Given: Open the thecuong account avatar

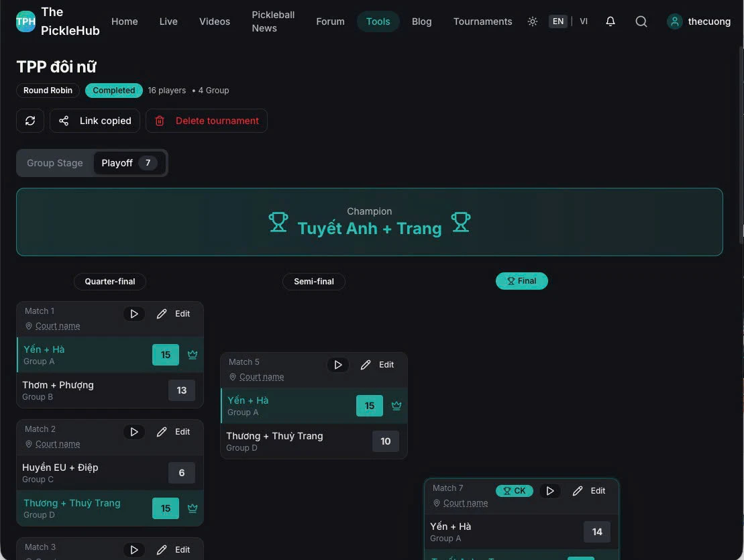Looking at the screenshot, I should [674, 21].
